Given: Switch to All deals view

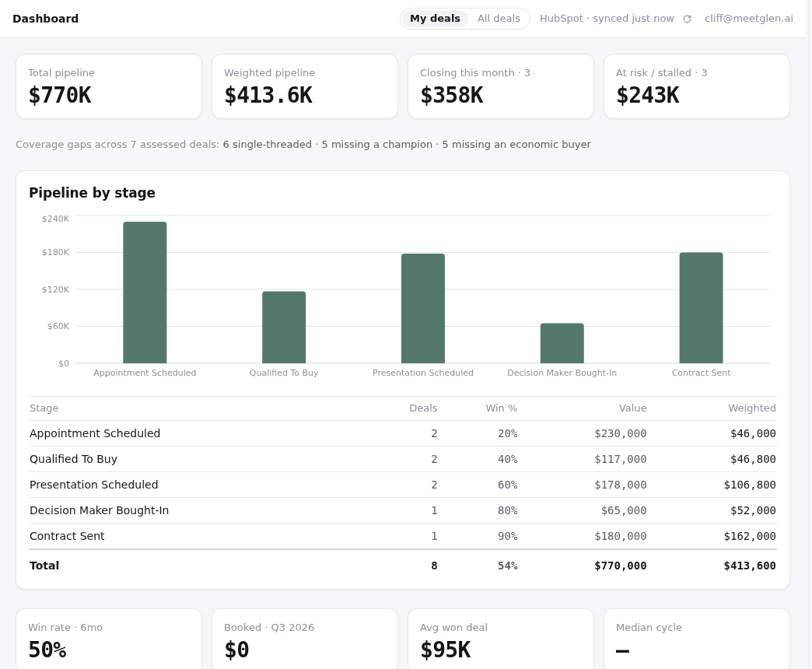Looking at the screenshot, I should [499, 19].
